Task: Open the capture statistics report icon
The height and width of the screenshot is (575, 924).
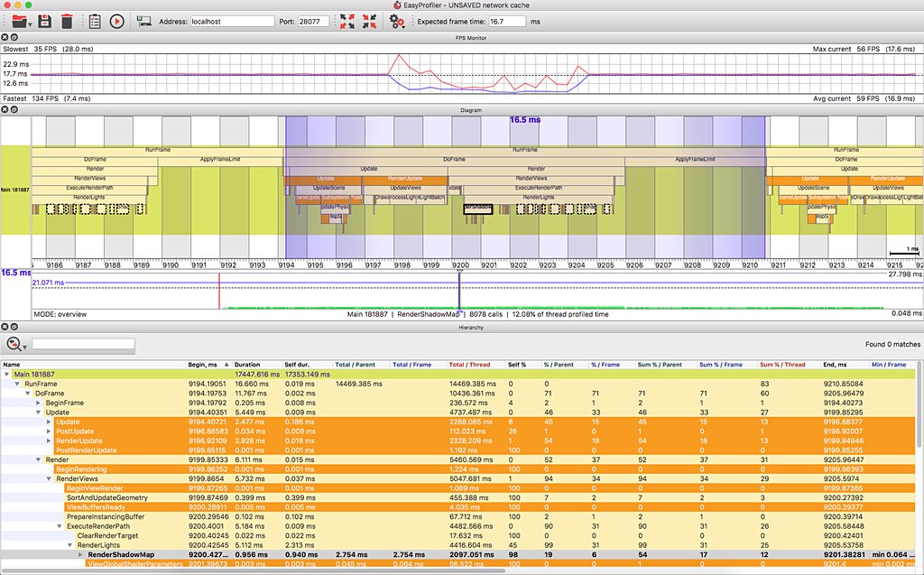Action: [93, 20]
